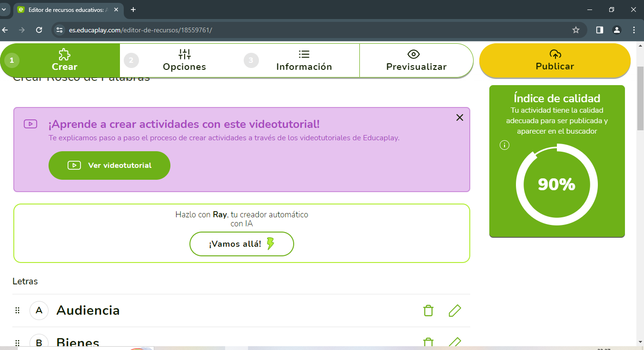Click the puzzle piece Crear icon
Screen dimensions: 644x350
click(x=64, y=54)
